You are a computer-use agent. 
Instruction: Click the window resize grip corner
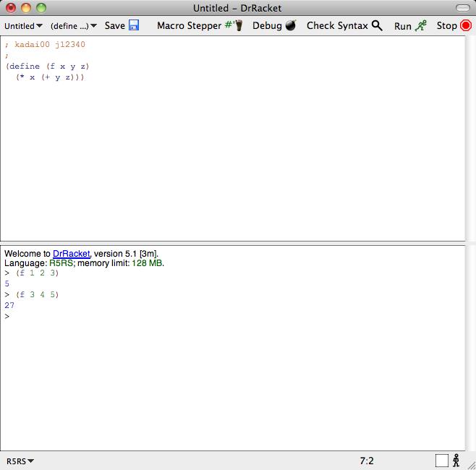click(x=471, y=466)
